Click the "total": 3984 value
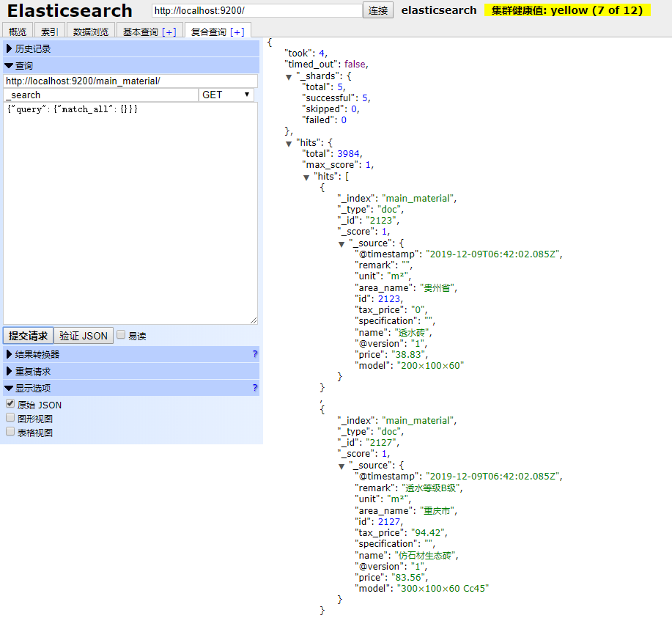 (x=348, y=153)
